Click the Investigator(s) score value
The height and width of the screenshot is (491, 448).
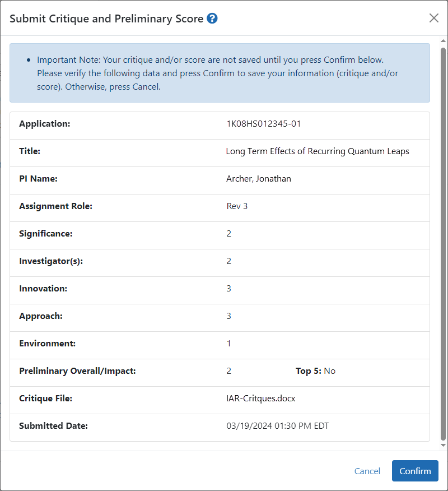tap(229, 261)
